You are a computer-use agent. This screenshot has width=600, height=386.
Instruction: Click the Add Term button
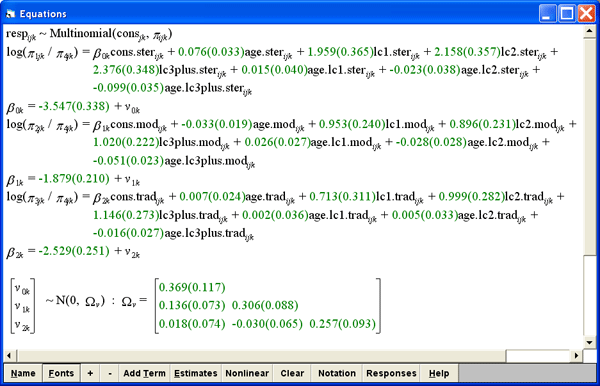pos(144,373)
